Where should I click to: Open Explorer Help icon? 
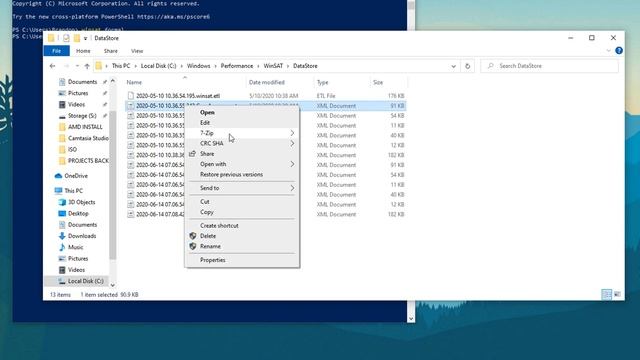click(x=619, y=51)
